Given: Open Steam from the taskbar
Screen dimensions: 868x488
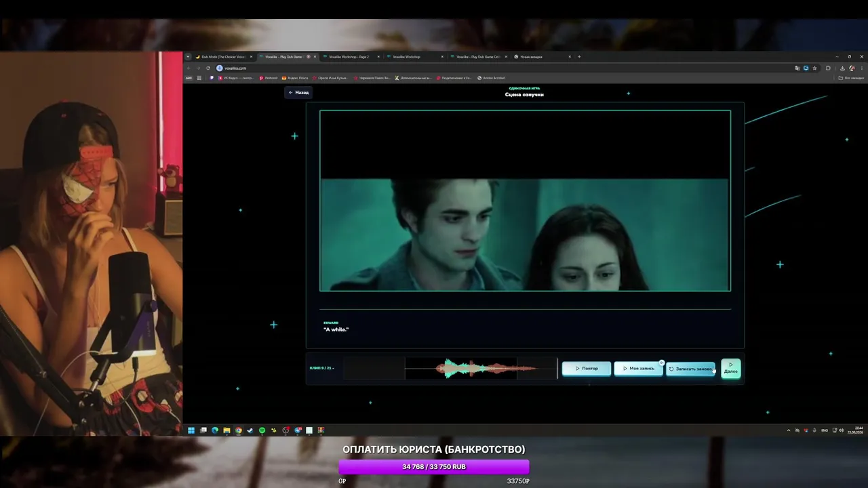Looking at the screenshot, I should tap(250, 430).
